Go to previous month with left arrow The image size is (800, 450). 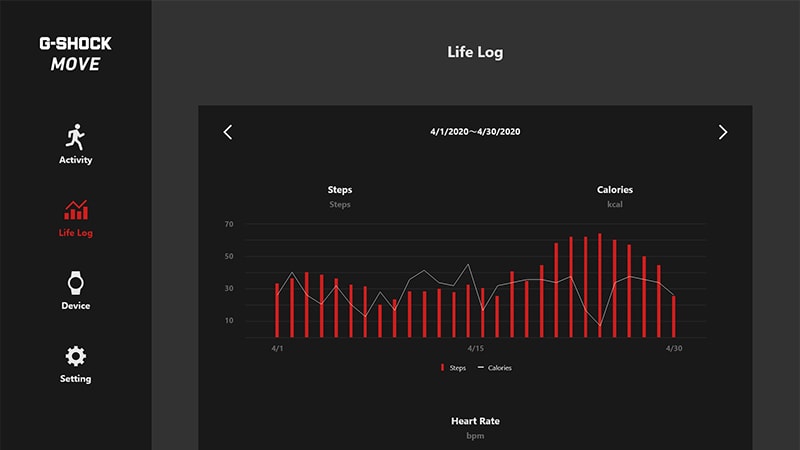tap(228, 132)
